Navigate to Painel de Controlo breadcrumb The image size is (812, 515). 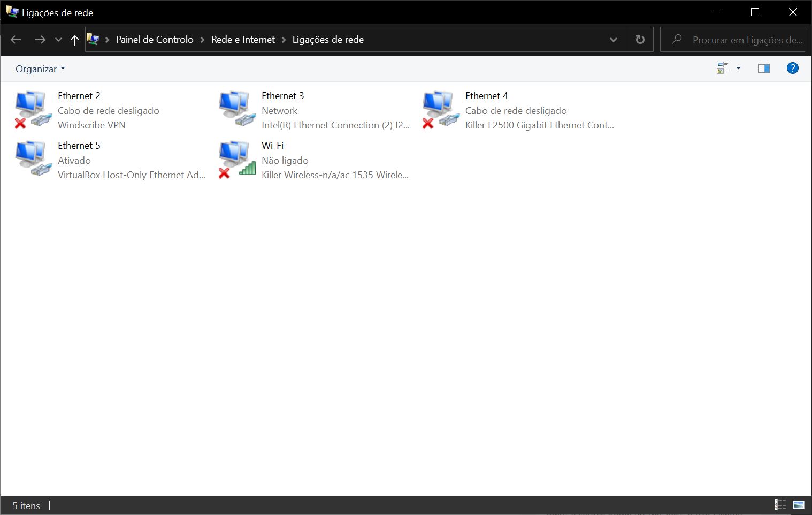[x=155, y=40]
